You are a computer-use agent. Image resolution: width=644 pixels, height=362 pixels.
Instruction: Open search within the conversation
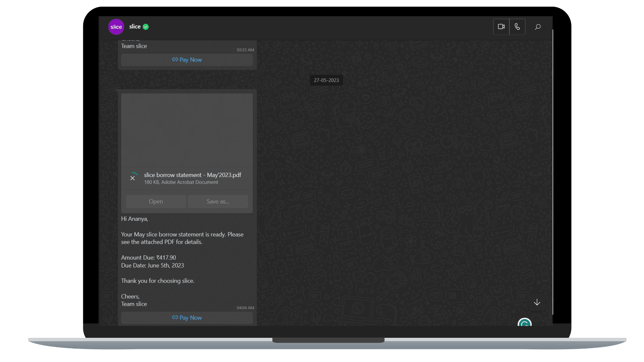pyautogui.click(x=538, y=27)
